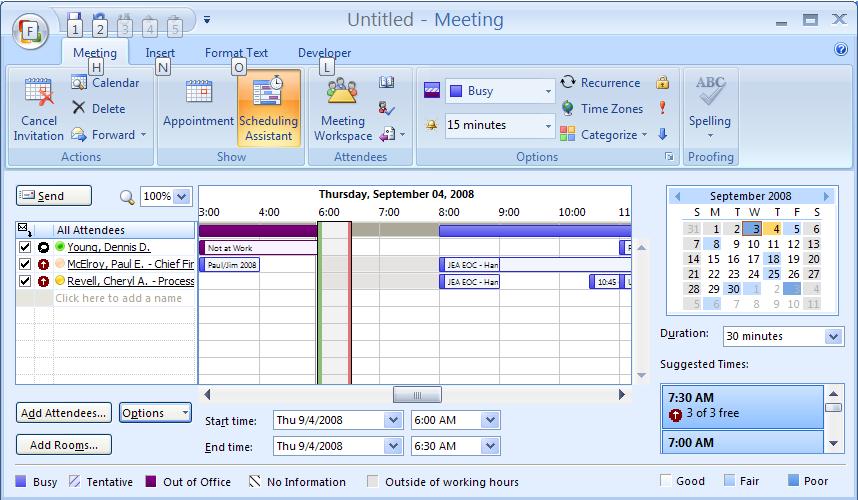Select the Meeting ribbon tab

click(x=95, y=53)
